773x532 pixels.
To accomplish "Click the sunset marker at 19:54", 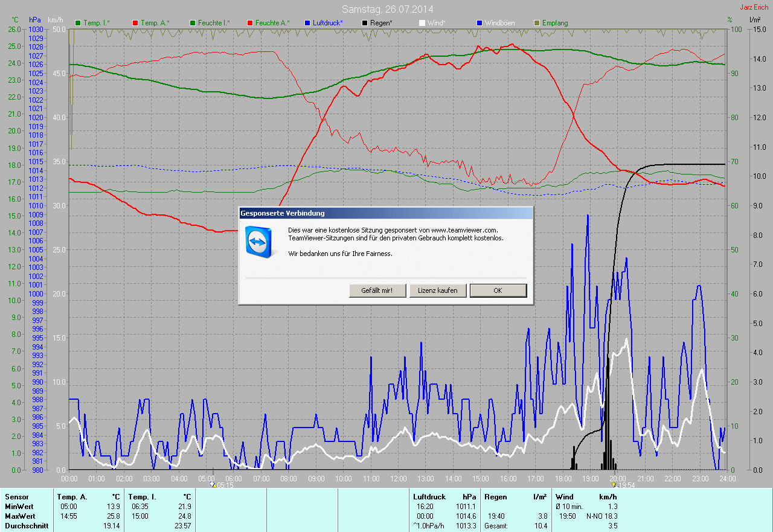I will (x=614, y=484).
